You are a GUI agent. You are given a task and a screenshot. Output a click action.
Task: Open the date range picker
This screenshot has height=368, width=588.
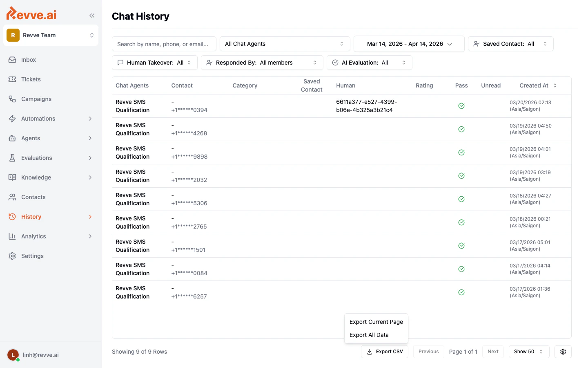(x=409, y=44)
